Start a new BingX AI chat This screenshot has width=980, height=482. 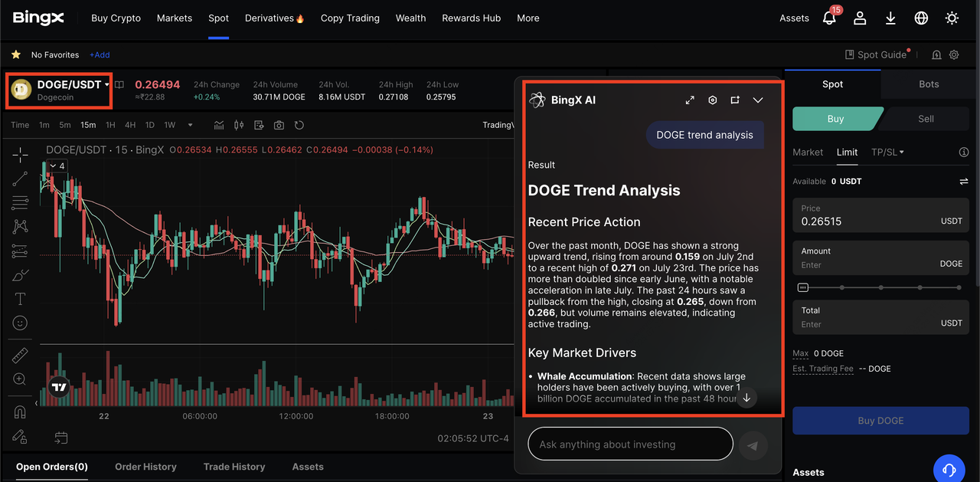[735, 100]
